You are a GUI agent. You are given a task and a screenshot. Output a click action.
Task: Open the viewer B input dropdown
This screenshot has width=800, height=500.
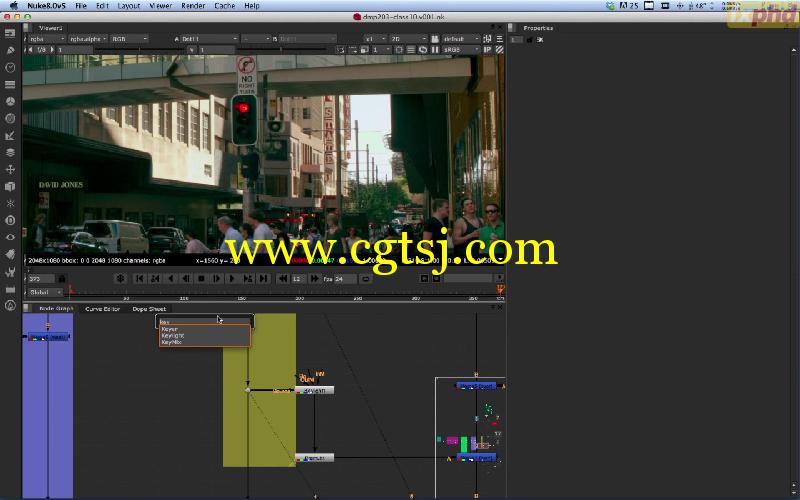coord(308,39)
